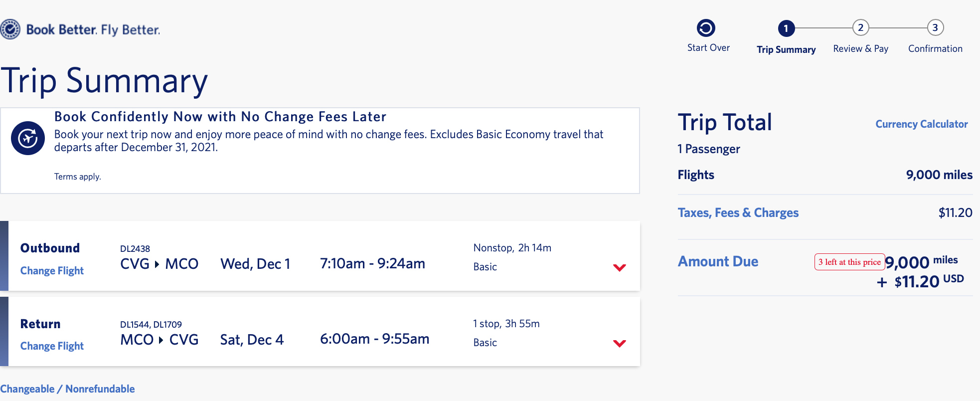Image resolution: width=980 pixels, height=401 pixels.
Task: Click the Terms apply text
Action: click(x=77, y=177)
